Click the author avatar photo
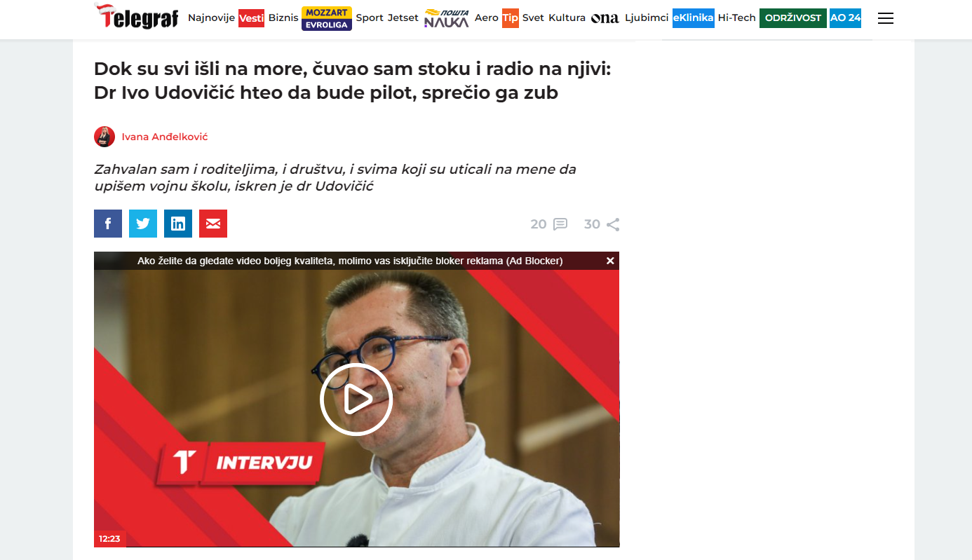This screenshot has width=972, height=560. point(104,137)
